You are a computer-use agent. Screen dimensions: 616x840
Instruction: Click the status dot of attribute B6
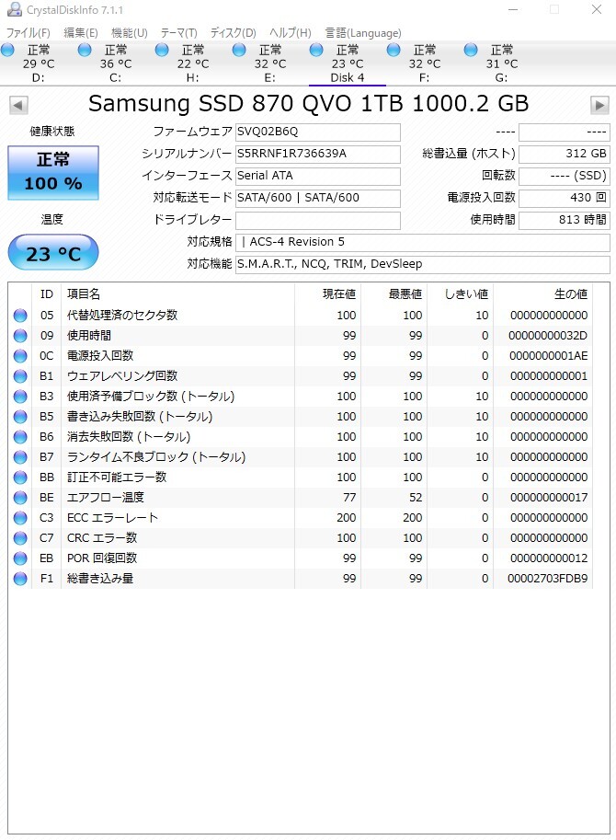pos(20,437)
